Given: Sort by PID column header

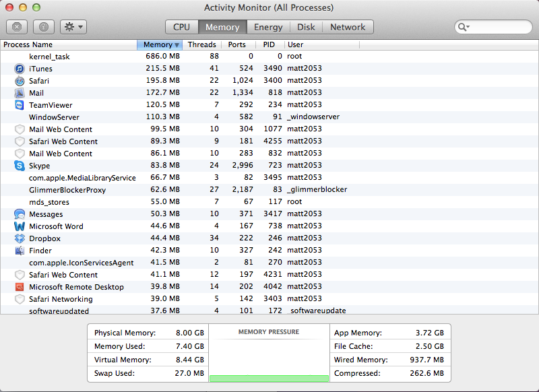Looking at the screenshot, I should pos(269,44).
